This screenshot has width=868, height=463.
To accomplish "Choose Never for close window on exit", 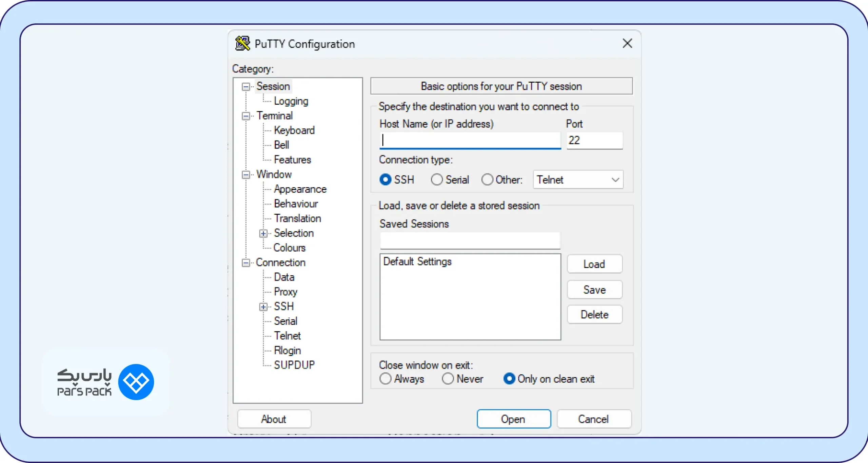I will point(448,378).
